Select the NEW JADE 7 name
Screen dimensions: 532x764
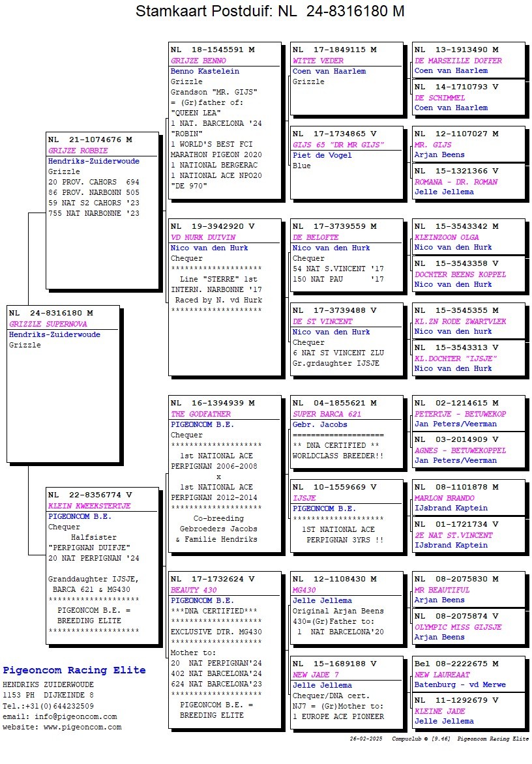(316, 675)
